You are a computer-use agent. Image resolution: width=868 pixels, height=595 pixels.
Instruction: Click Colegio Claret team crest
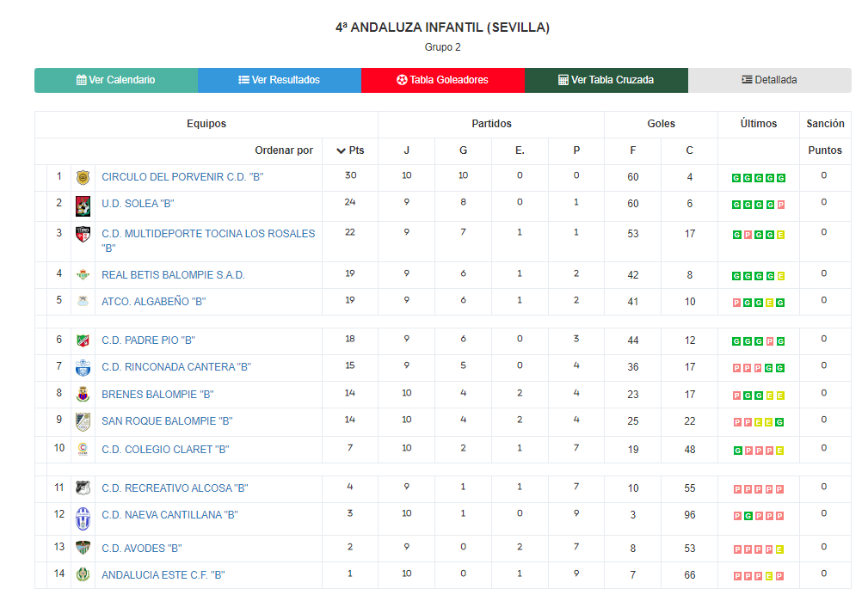coord(83,449)
